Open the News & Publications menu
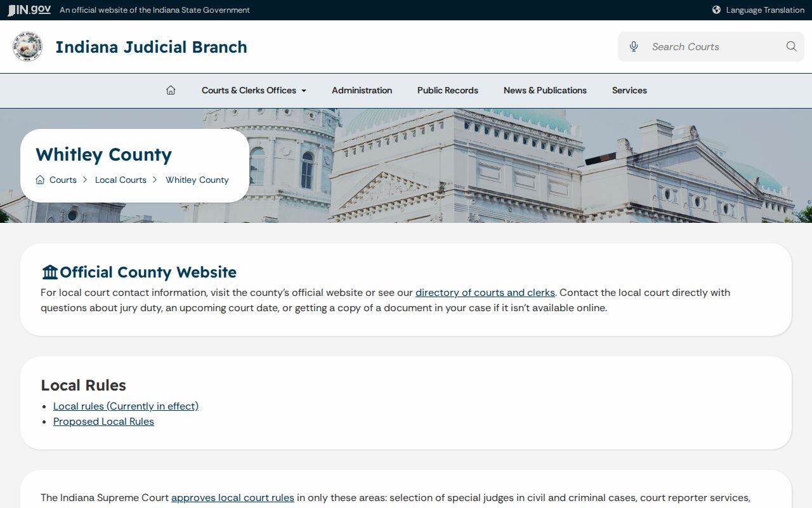 click(x=545, y=90)
